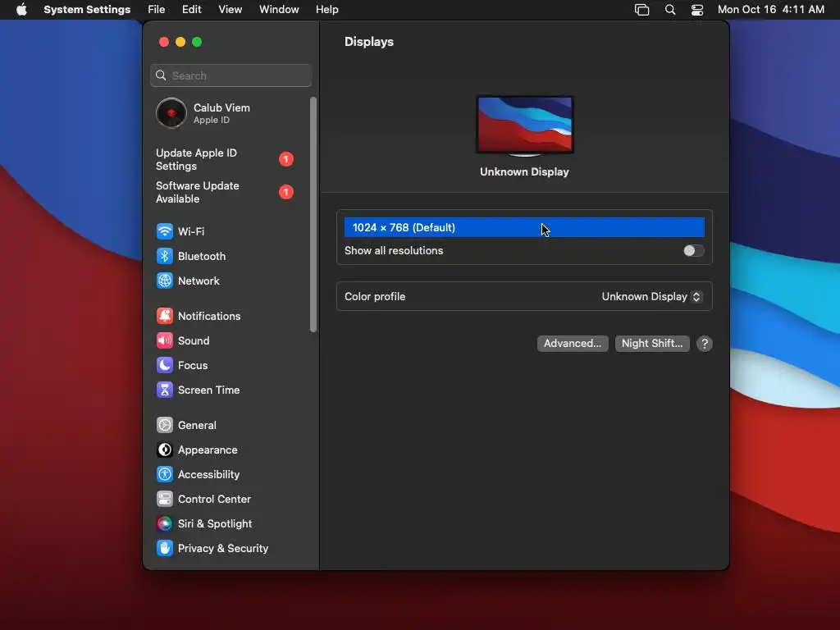Select the Accessibility icon
The image size is (840, 630).
click(164, 475)
